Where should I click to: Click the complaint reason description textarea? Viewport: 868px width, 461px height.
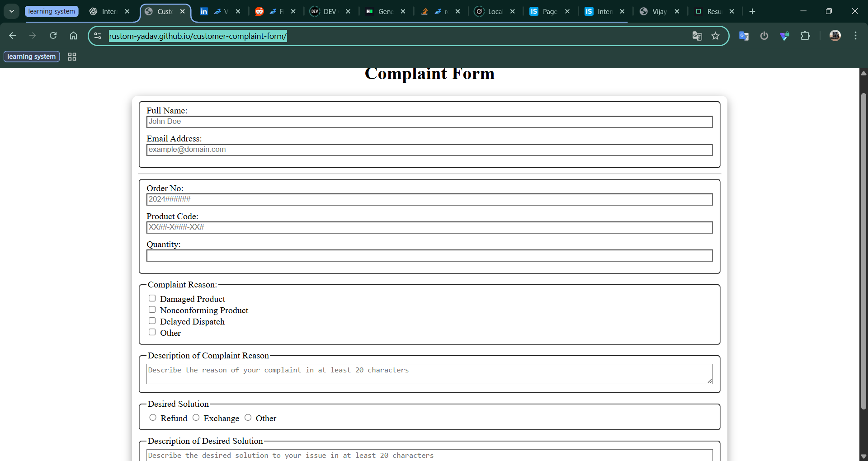coord(429,374)
